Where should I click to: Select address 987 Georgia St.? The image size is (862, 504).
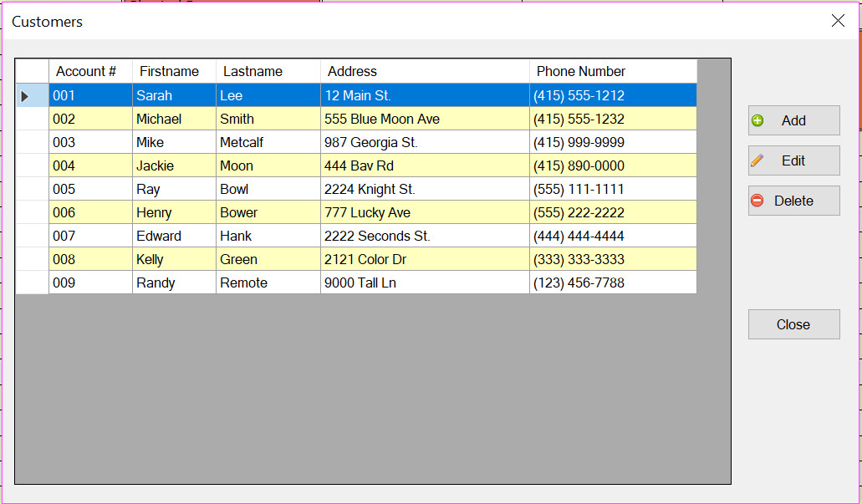pyautogui.click(x=425, y=142)
